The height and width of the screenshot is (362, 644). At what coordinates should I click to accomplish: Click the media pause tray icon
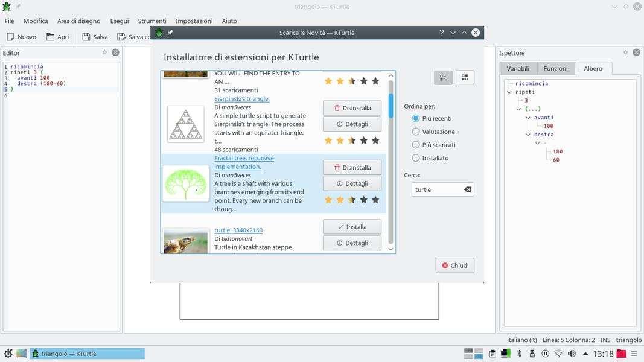click(546, 354)
